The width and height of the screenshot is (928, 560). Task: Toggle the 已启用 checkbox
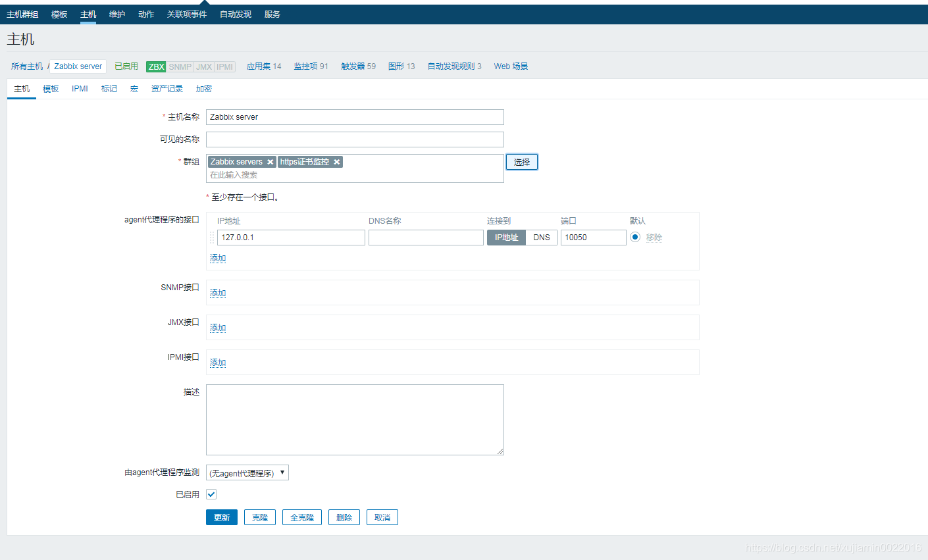tap(211, 494)
